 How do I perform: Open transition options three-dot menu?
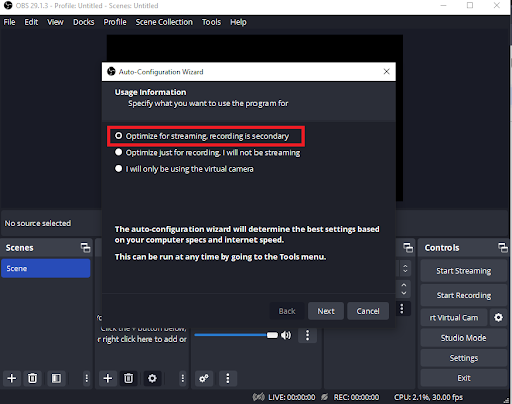[402, 309]
